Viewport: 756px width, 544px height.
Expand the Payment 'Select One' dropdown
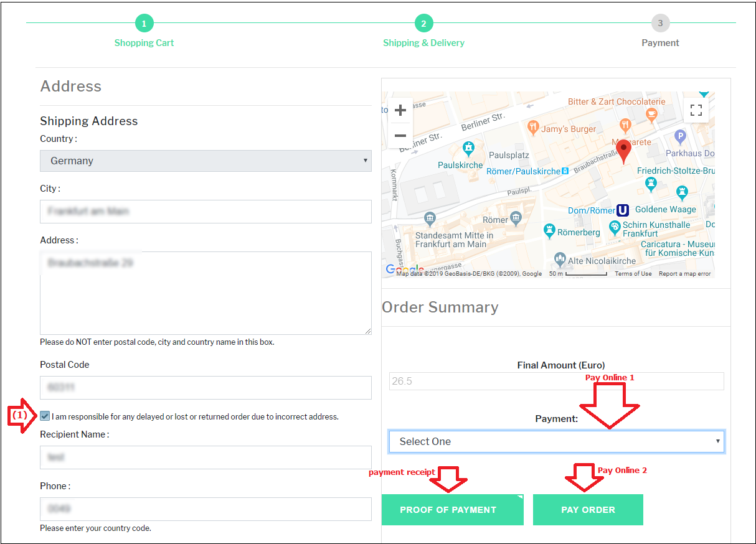[556, 441]
